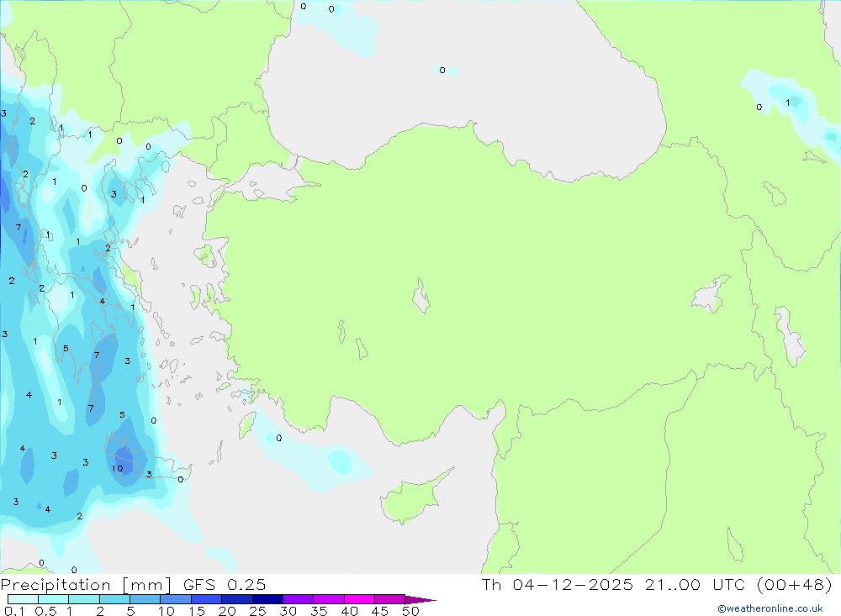Screen dimensions: 841x616
Task: Select the 20–25 mm dark blue legend band
Action: pos(237,599)
